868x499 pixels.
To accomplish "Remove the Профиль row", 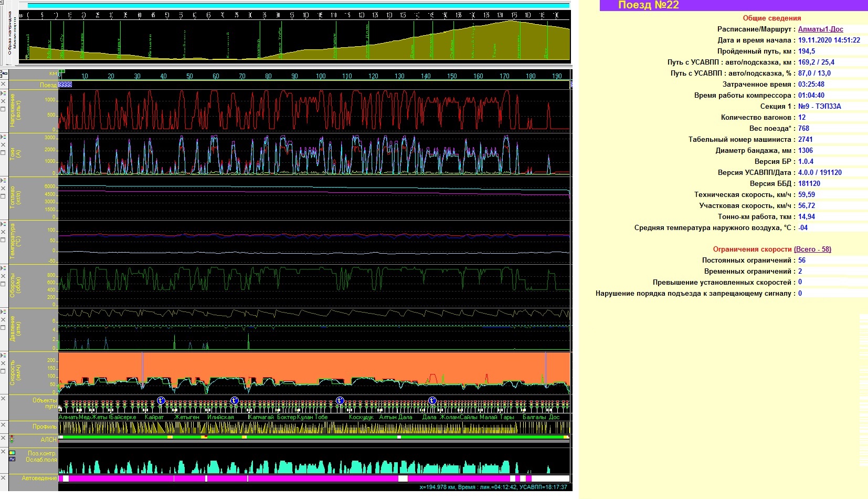I will (3, 425).
